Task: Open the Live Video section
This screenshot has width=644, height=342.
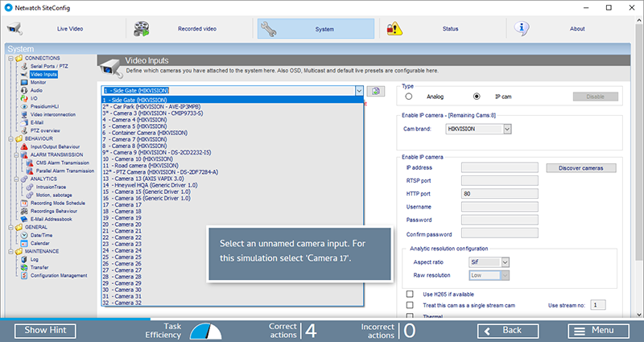Action: point(57,28)
